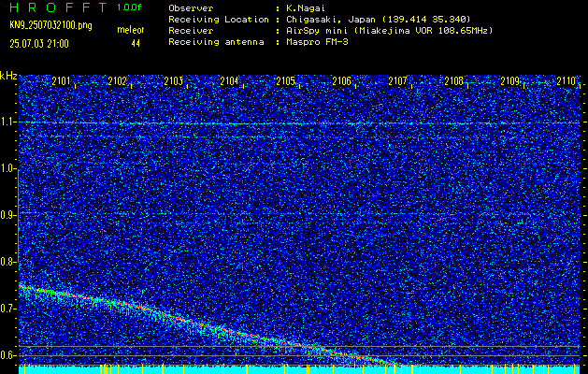Click time label 2107
588x374 pixels.
397,81
